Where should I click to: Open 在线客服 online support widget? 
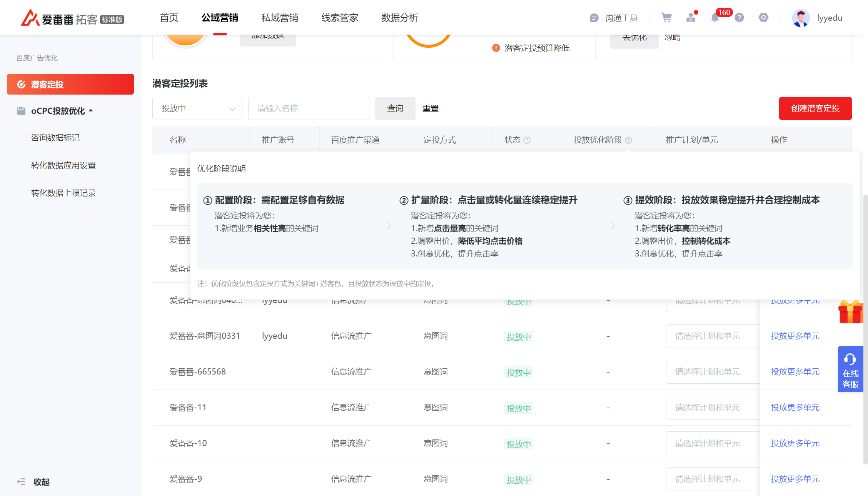pos(850,369)
